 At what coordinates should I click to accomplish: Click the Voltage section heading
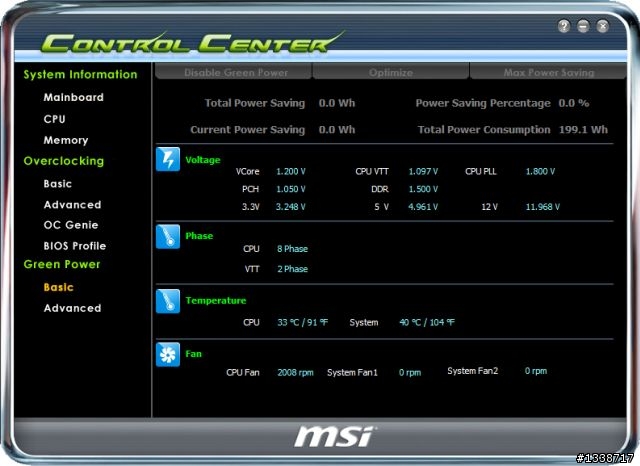(x=202, y=160)
